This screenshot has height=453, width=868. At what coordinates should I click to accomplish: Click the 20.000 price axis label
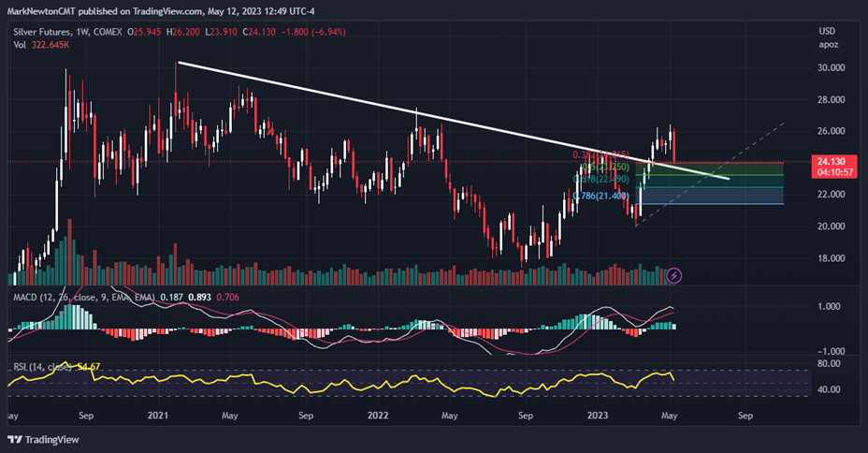(831, 226)
